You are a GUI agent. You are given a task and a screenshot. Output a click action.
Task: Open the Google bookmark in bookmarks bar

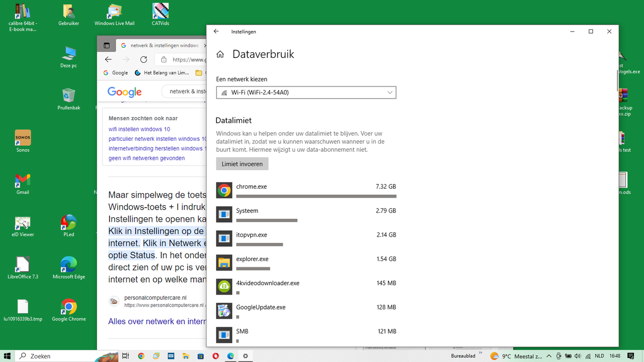115,73
